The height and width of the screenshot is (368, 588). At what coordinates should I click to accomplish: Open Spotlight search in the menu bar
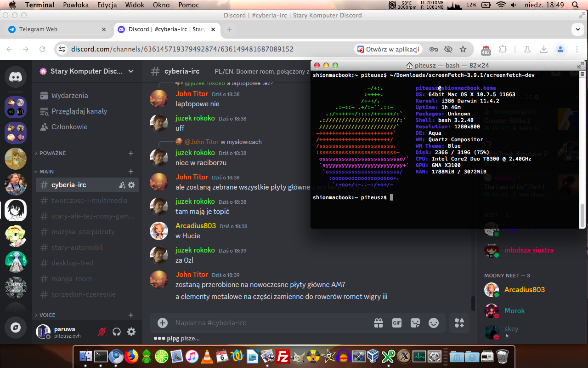click(574, 5)
